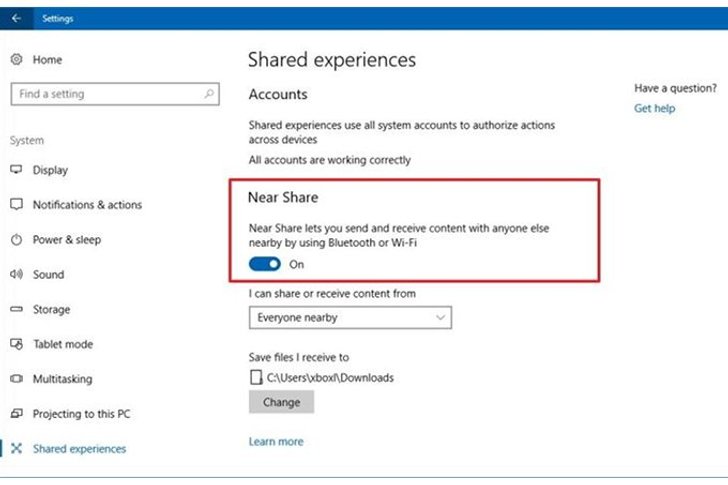Open the Get help link
The height and width of the screenshot is (485, 728).
[655, 108]
